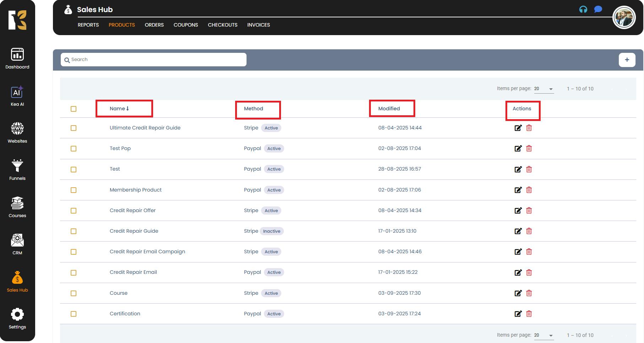
Task: Click the headset support icon
Action: pos(583,9)
